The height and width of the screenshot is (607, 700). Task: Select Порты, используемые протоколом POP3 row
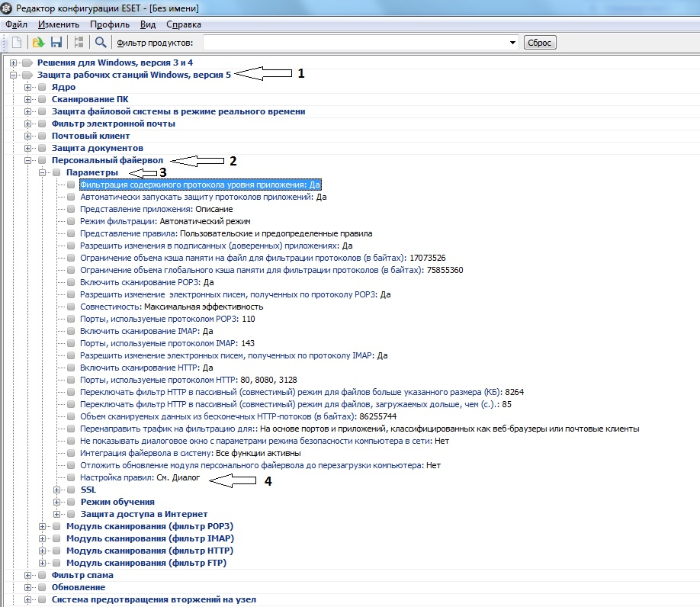(x=168, y=319)
